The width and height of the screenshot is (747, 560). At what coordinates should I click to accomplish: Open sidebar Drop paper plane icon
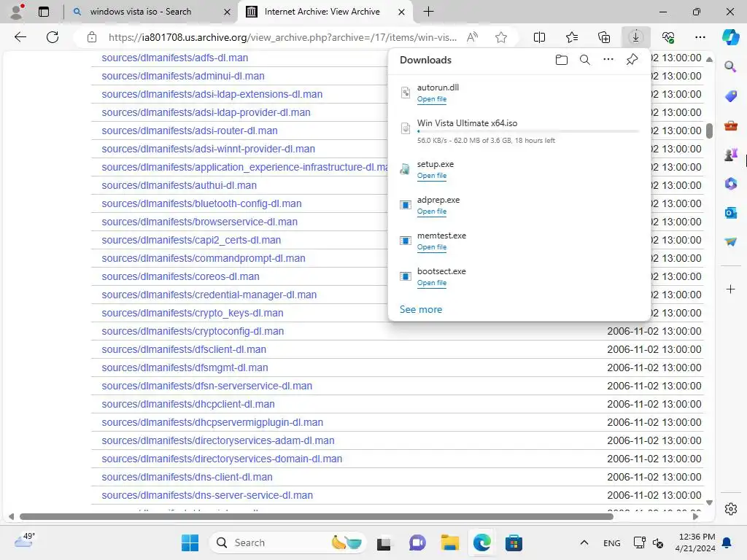(730, 242)
